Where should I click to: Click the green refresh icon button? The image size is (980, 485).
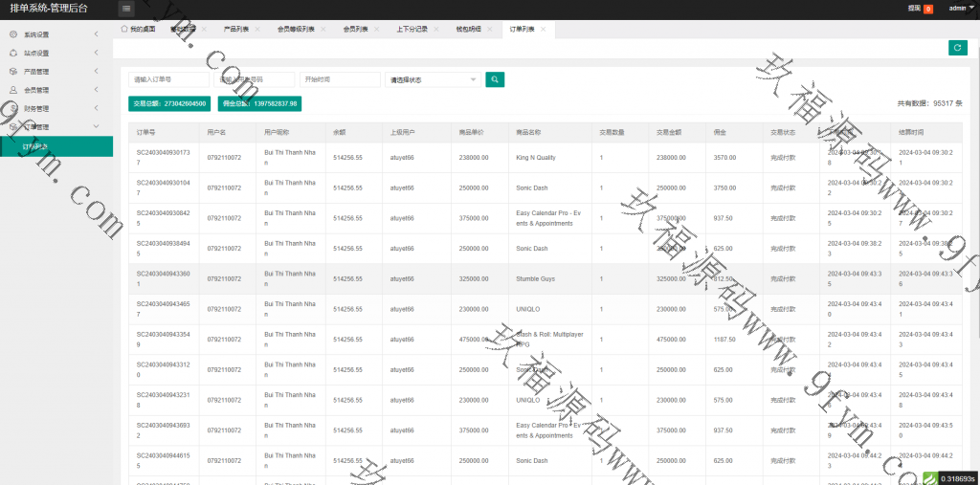point(956,48)
